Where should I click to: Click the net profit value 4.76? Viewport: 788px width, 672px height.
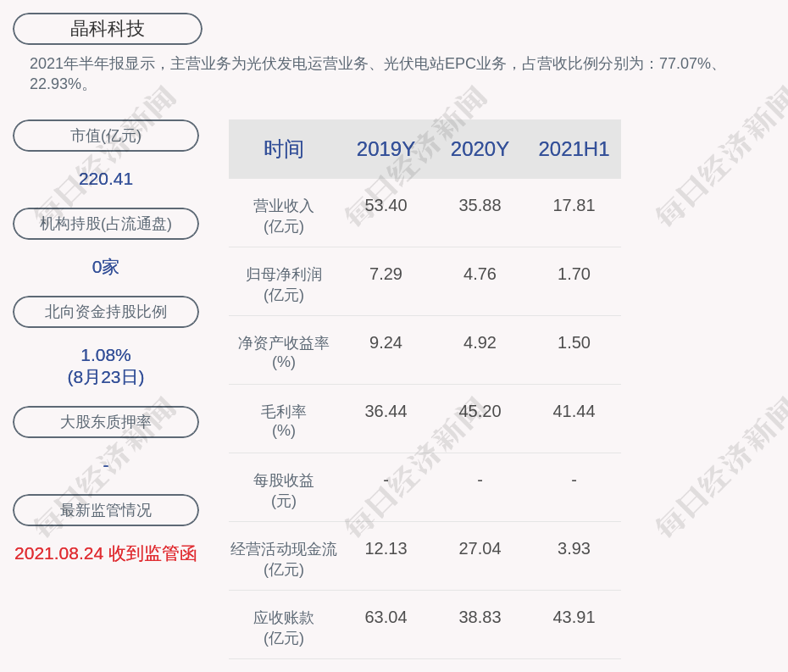point(480,274)
